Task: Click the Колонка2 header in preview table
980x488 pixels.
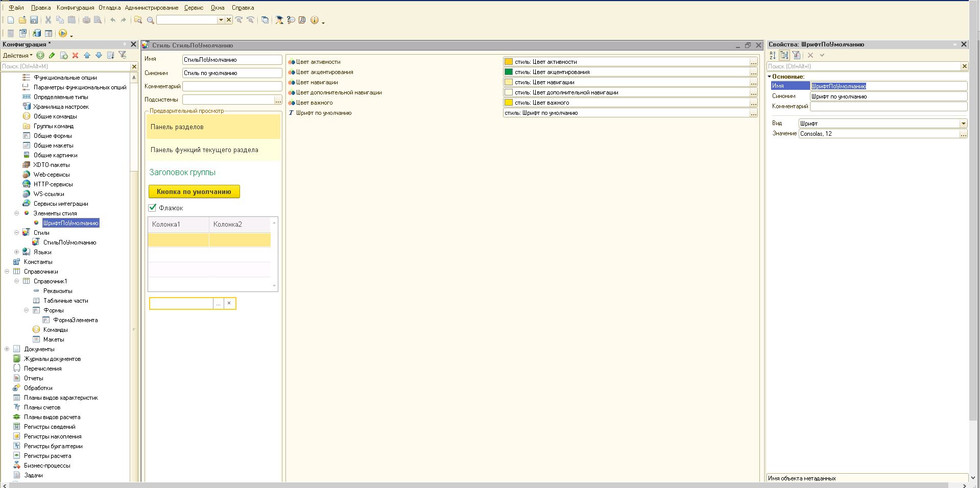Action: coord(240,225)
